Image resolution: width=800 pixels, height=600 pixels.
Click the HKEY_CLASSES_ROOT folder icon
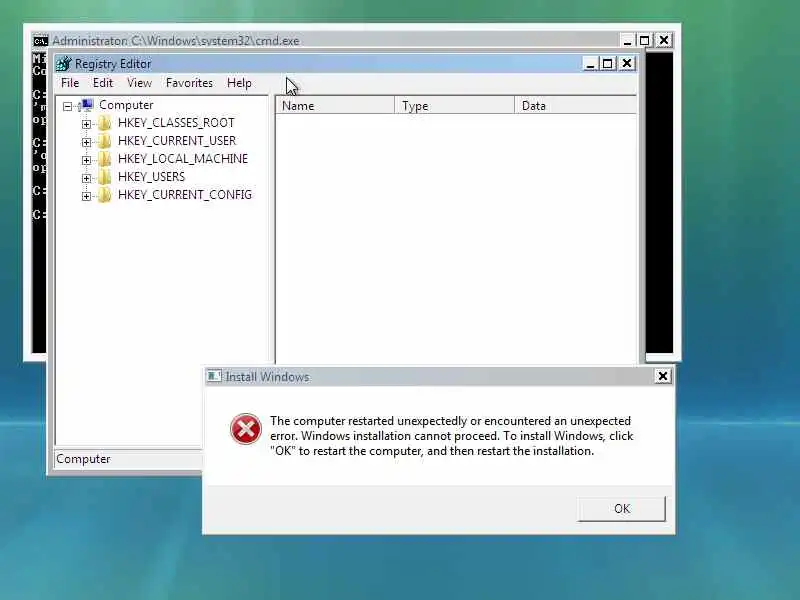(104, 123)
